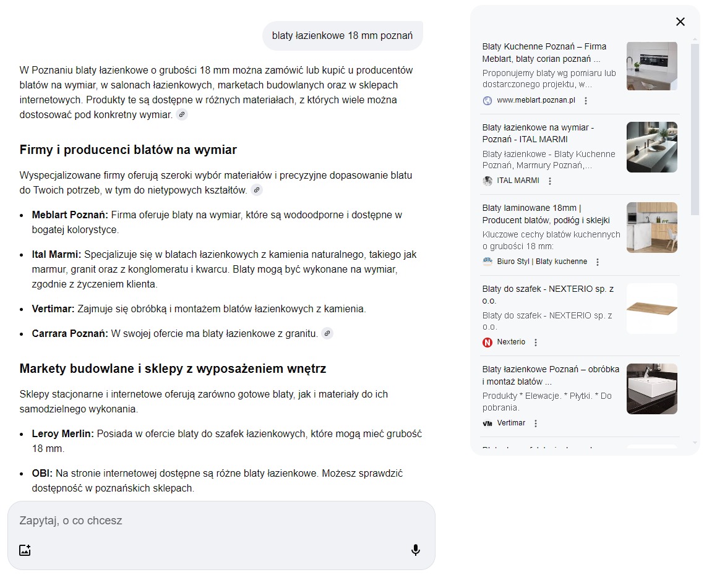Screen dimensions: 704x588
Task: Close the sources side panel
Action: (x=680, y=22)
